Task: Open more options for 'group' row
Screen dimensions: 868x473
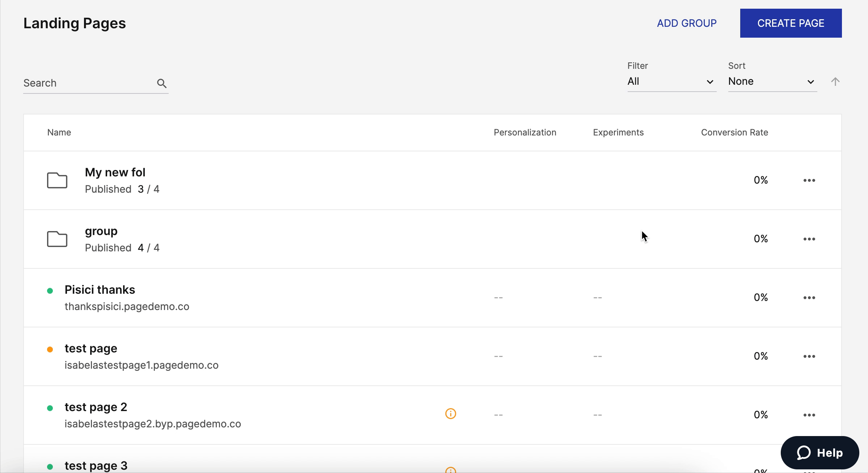Action: click(x=809, y=239)
